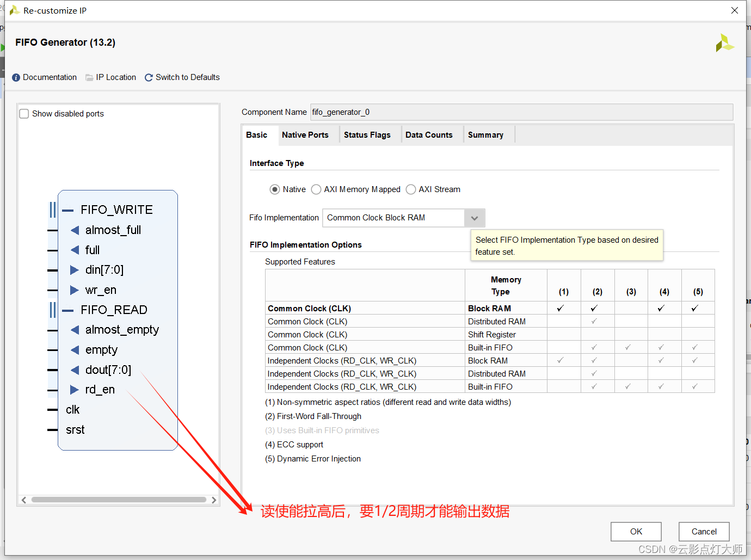Click the srst port label
Image resolution: width=751 pixels, height=560 pixels.
point(75,430)
